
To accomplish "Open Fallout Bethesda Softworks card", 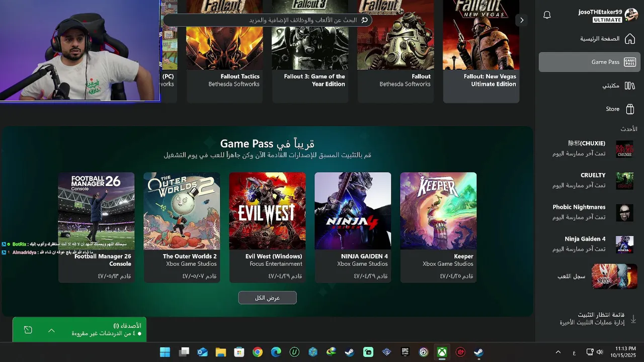I will [x=395, y=51].
